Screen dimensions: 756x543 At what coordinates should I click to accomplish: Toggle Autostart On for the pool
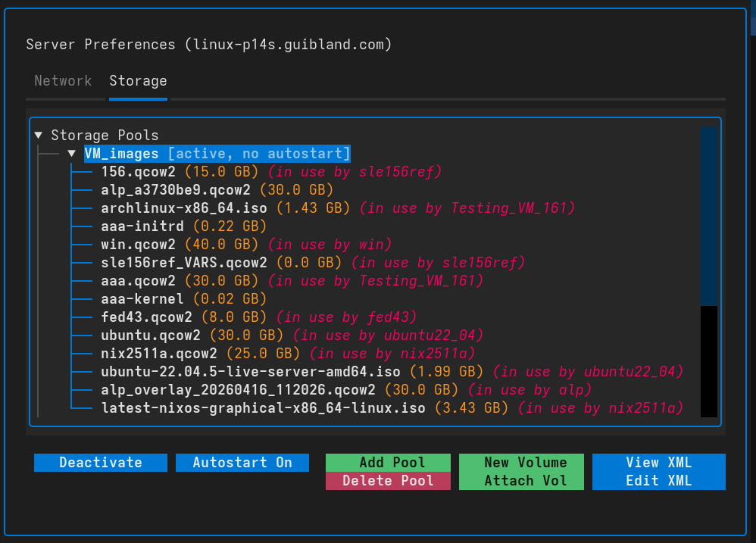coord(242,463)
